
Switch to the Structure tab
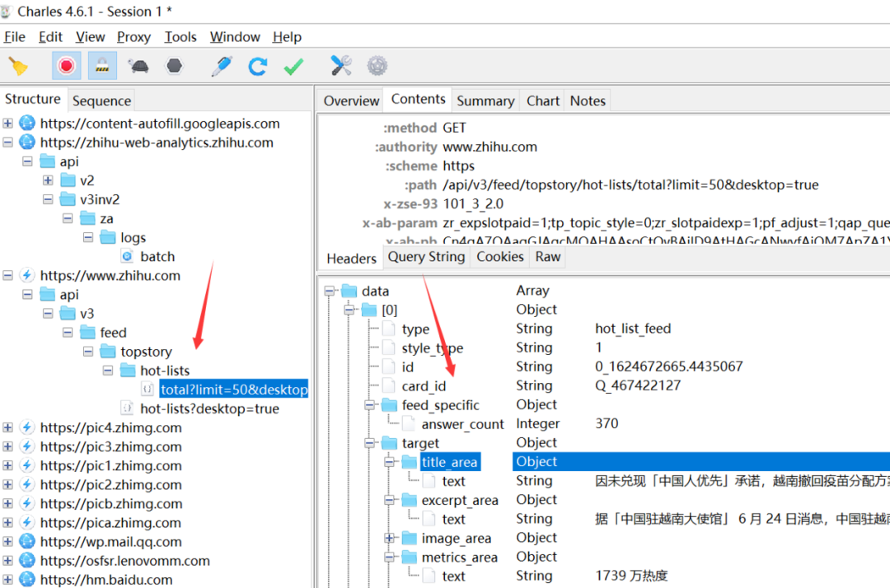(x=33, y=99)
